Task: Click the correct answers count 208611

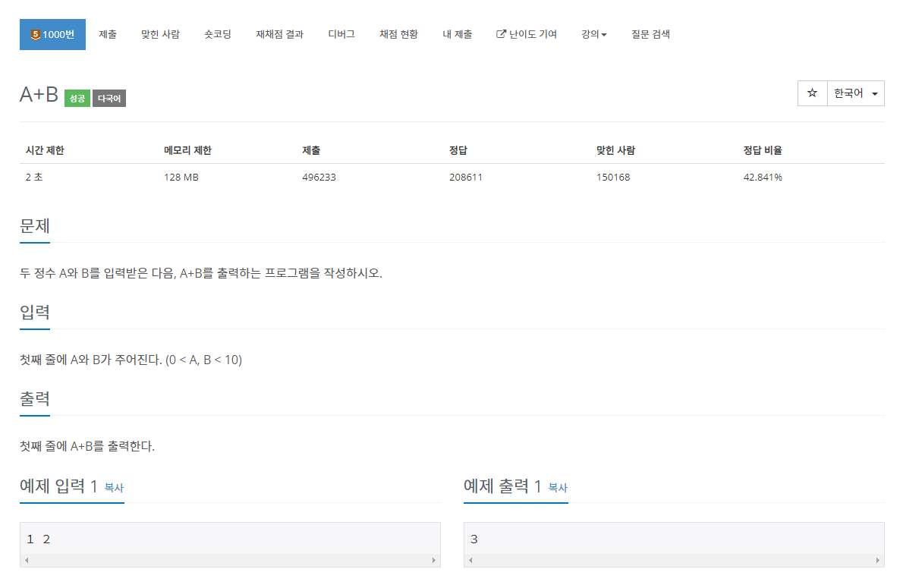Action: point(466,178)
